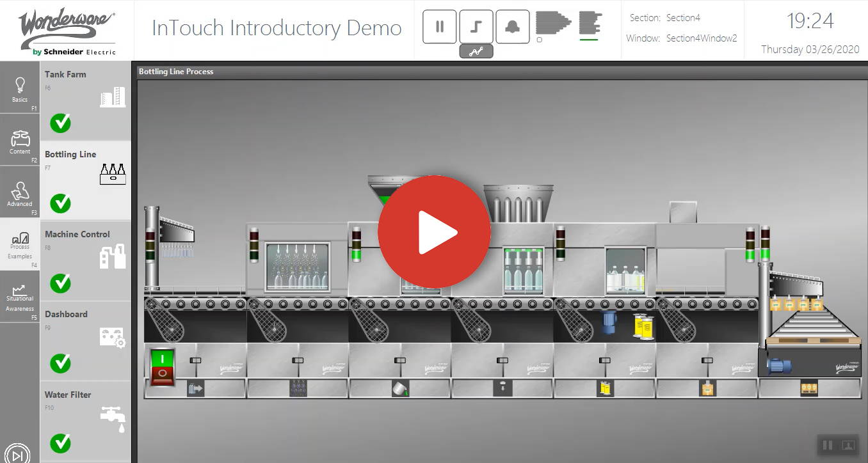This screenshot has width=868, height=463.
Task: Click the bar indicator with the green underline
Action: (x=590, y=24)
